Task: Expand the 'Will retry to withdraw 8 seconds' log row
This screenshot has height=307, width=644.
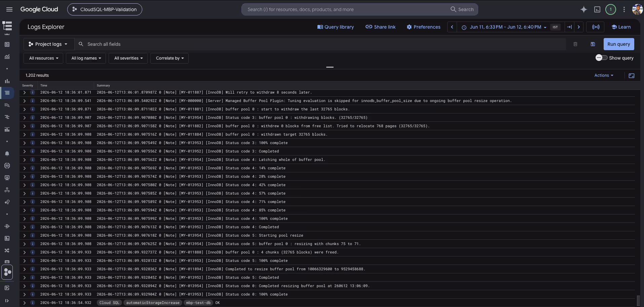Action: (25, 92)
